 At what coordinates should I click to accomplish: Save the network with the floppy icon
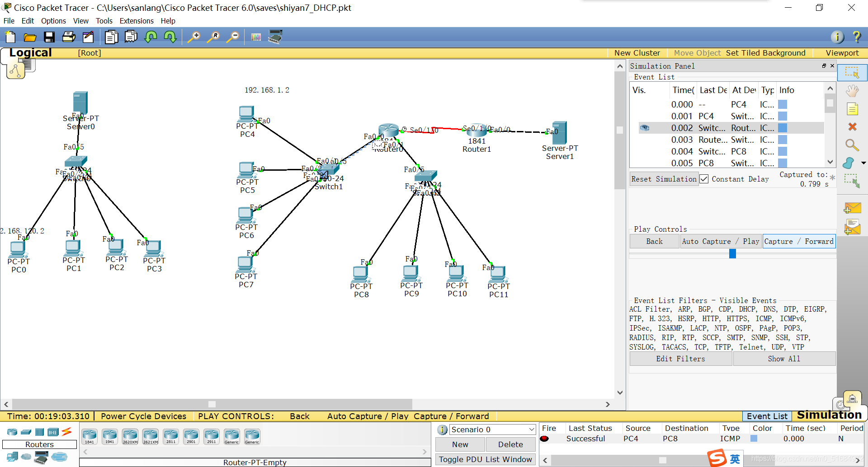pos(49,37)
